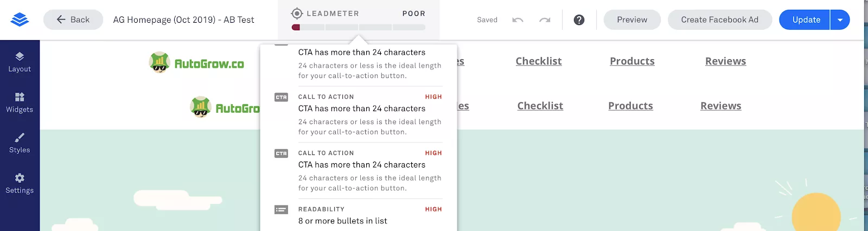This screenshot has height=231, width=868.
Task: Go back with the Back button
Action: (73, 20)
